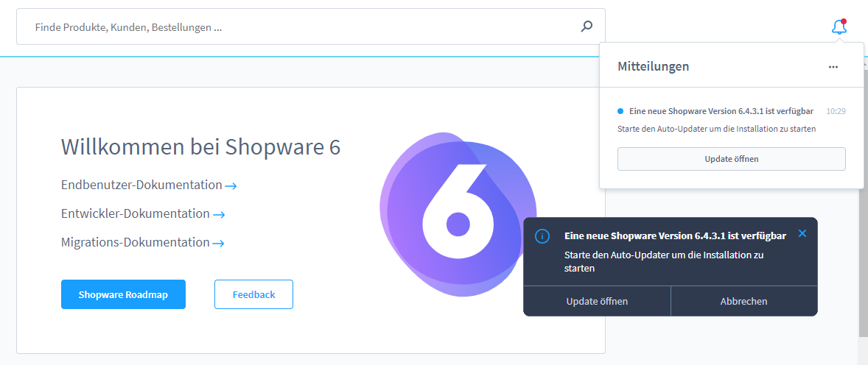
Task: Click the dark notification title text
Action: click(x=675, y=236)
